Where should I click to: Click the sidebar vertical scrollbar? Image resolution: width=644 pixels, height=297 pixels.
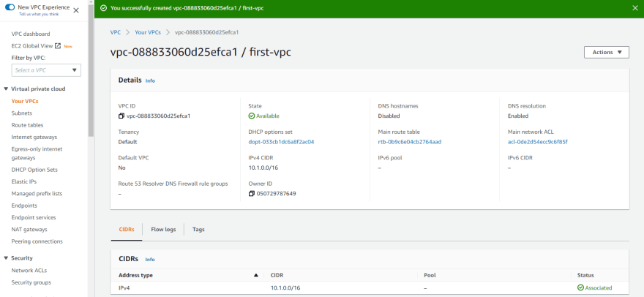(x=91, y=69)
